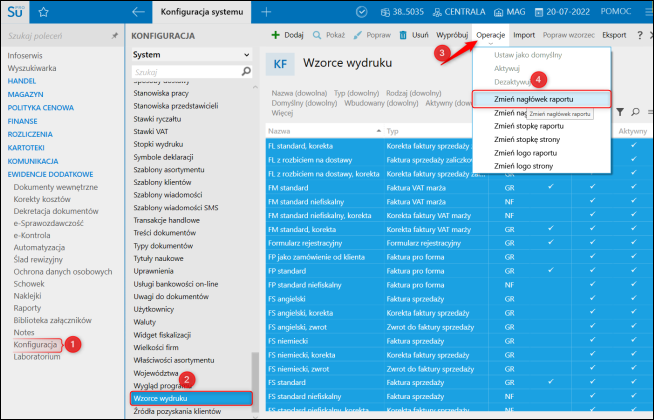Select Stawki VAT in configuration list

click(x=151, y=131)
